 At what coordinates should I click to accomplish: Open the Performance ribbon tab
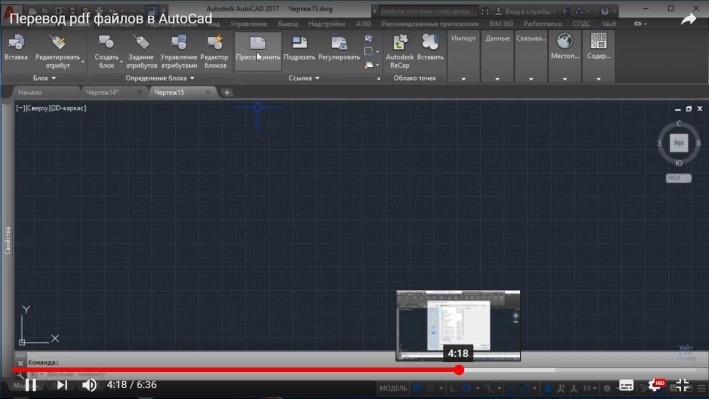(x=543, y=24)
